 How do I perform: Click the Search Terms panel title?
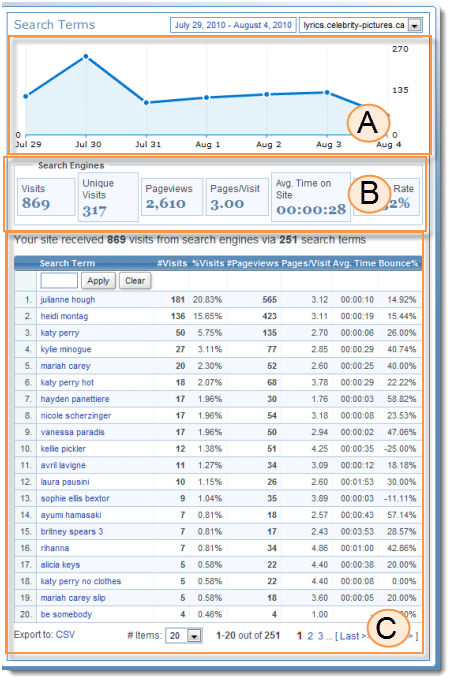[x=55, y=25]
